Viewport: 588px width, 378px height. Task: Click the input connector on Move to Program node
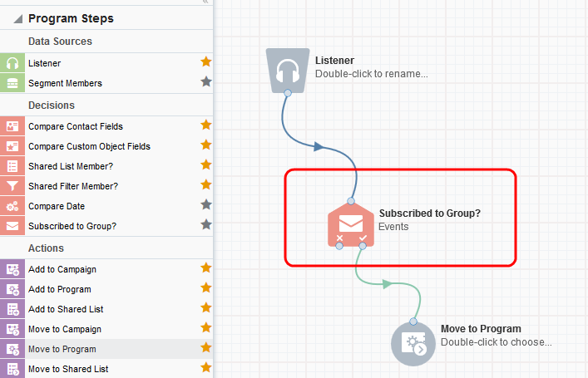click(413, 322)
